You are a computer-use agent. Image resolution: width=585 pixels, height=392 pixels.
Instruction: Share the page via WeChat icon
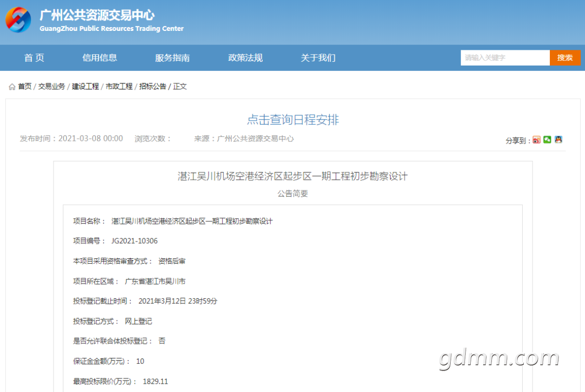[547, 140]
